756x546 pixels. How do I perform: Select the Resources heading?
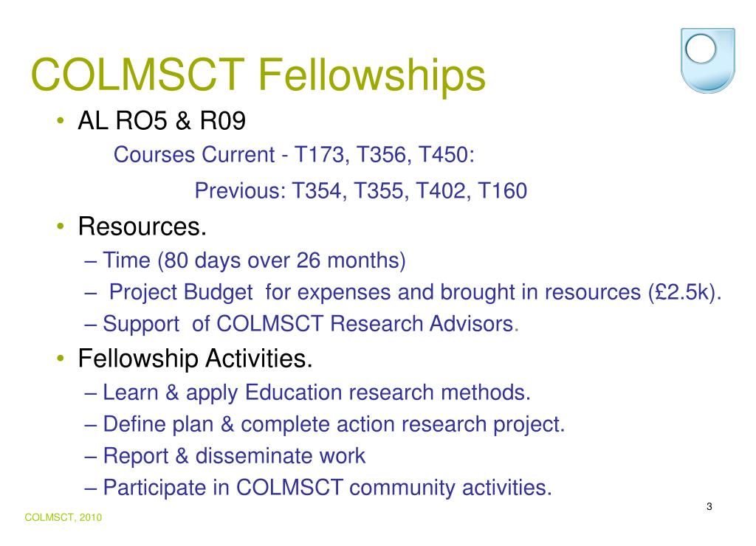tap(142, 227)
